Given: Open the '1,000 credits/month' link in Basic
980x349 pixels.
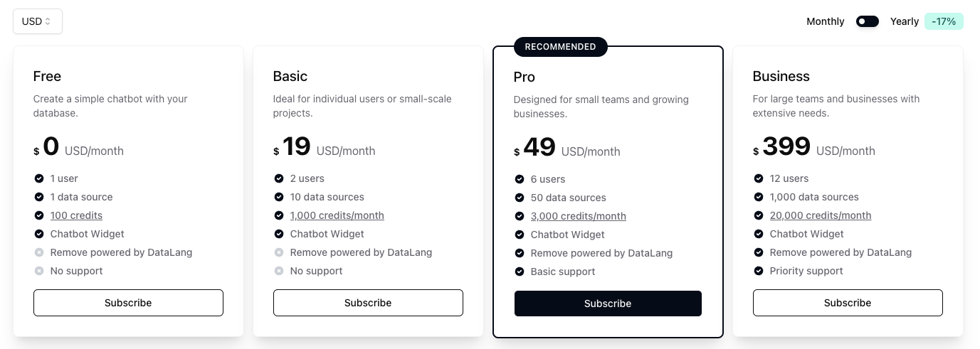Looking at the screenshot, I should click(337, 215).
